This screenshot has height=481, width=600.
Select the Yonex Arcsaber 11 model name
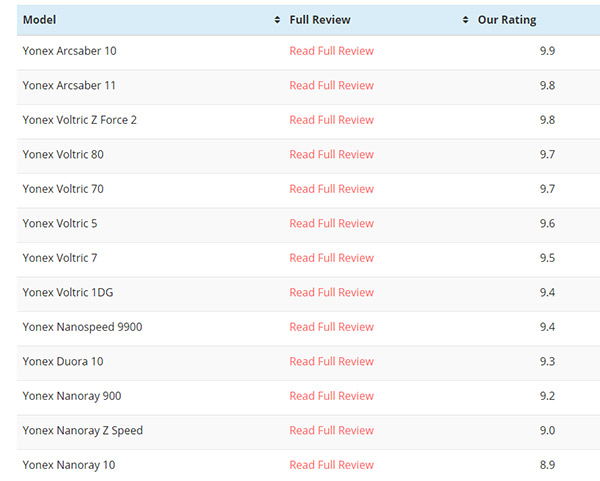tap(69, 85)
